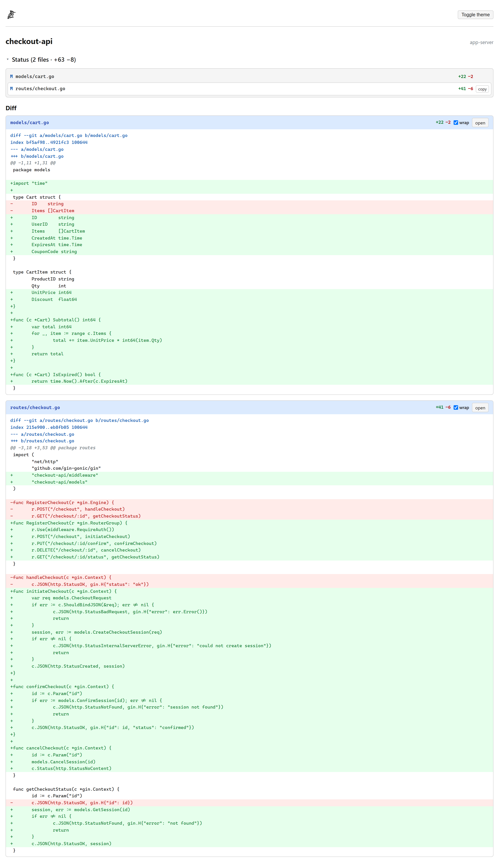Screen dimensions: 499x868
Task: Open the models/cart.go diff header link
Action: point(29,122)
